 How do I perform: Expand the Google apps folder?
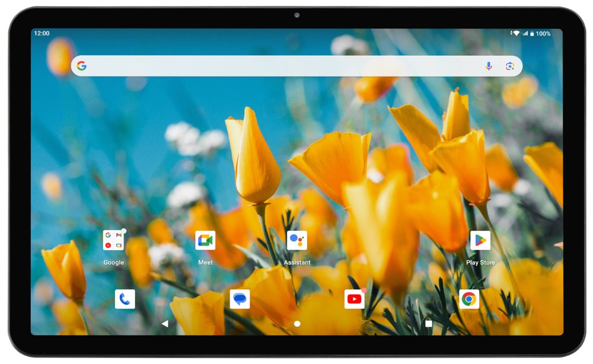113,240
